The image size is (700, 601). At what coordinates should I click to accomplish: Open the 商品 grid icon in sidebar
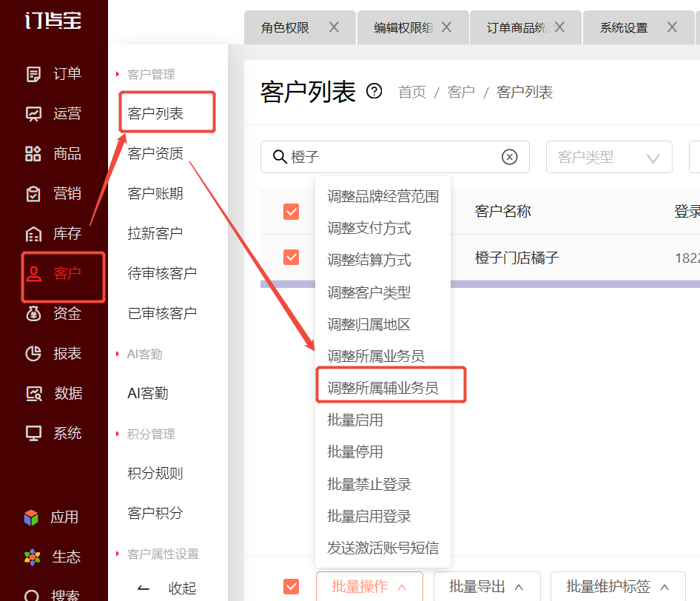tap(33, 154)
